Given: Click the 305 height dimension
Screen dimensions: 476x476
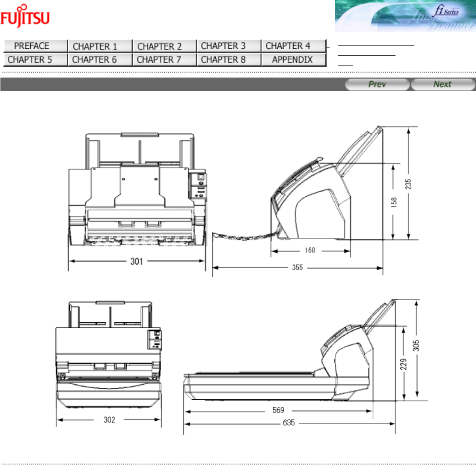Looking at the screenshot, I should 416,346.
